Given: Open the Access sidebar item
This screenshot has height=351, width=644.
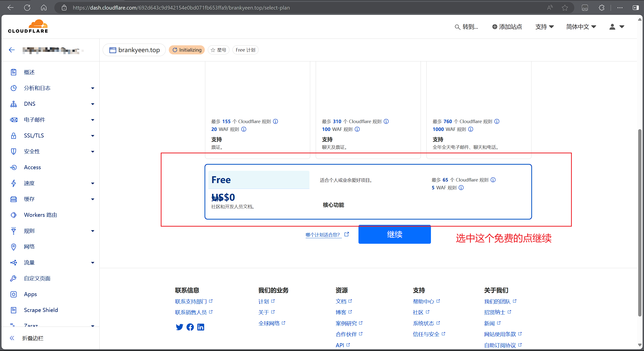Looking at the screenshot, I should [32, 167].
